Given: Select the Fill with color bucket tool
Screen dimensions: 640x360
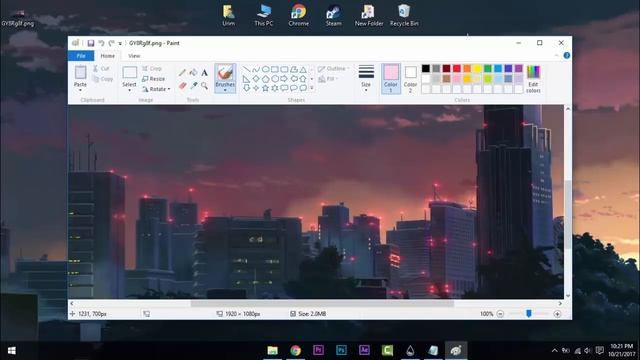Looking at the screenshot, I should tap(193, 73).
